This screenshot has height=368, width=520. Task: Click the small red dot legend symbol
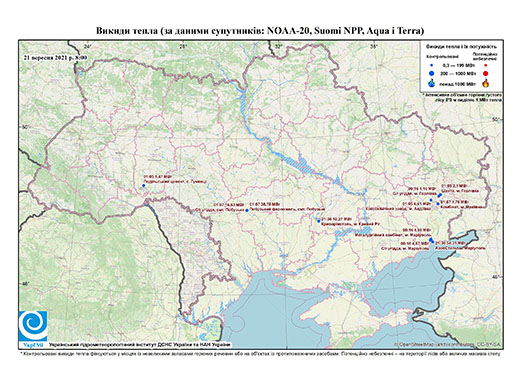[x=485, y=65]
